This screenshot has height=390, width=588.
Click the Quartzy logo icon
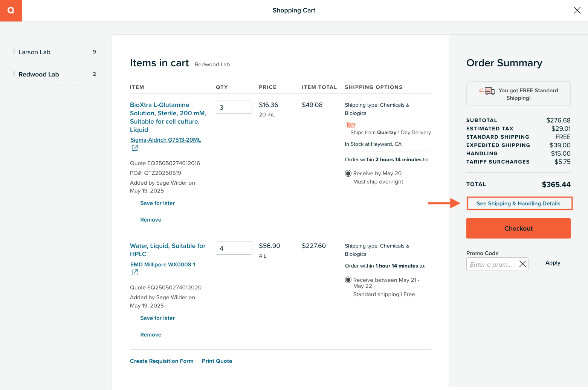tap(11, 11)
